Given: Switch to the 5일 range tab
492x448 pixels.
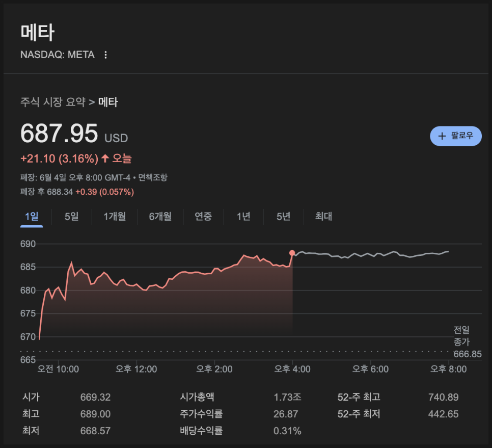Looking at the screenshot, I should pyautogui.click(x=71, y=216).
